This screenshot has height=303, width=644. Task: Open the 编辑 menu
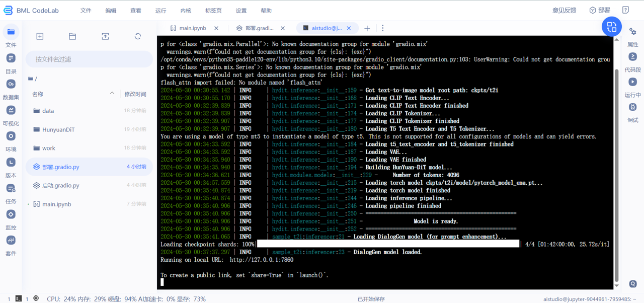[111, 10]
